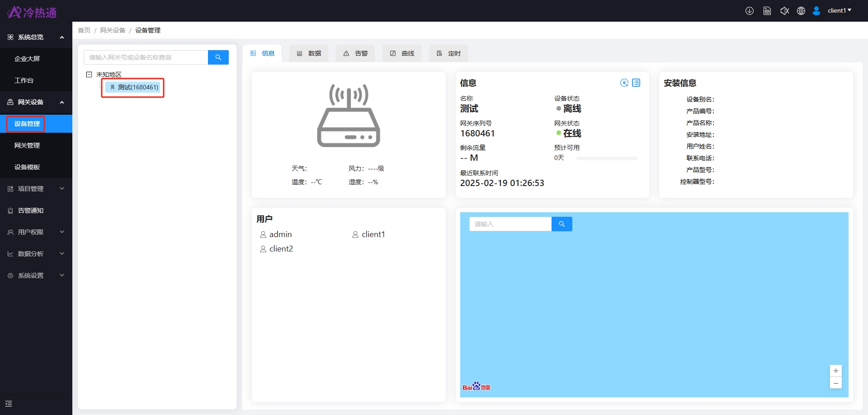Select the 测试(1680461) device in tree
Viewport: 868px width, 415px height.
tap(134, 87)
